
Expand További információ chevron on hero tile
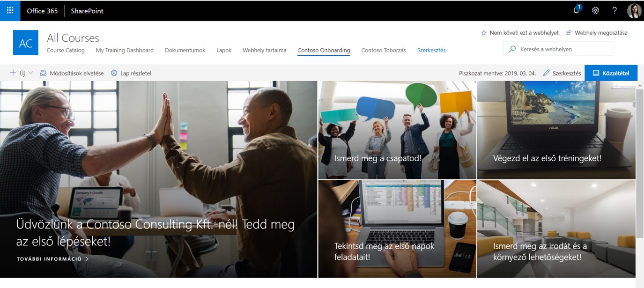(87, 258)
